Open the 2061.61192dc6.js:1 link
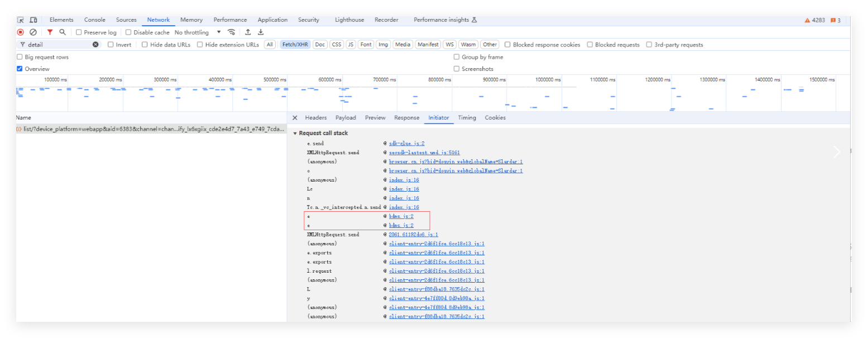868x338 pixels. click(x=414, y=235)
